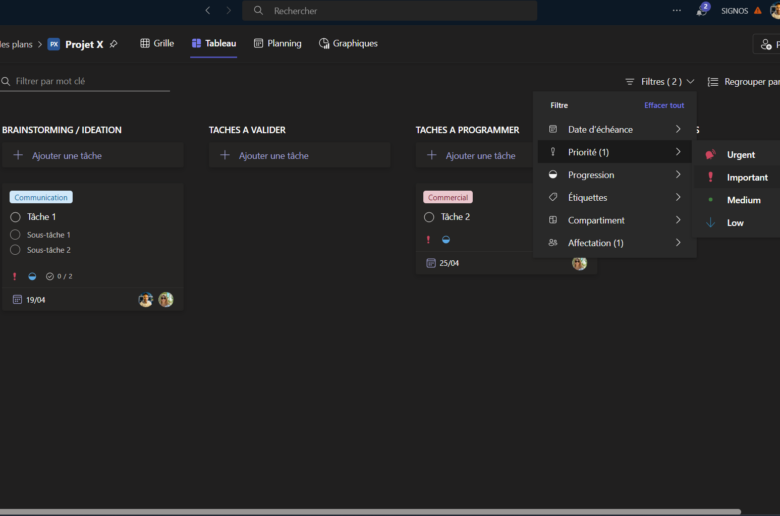Viewport: 780px width, 516px height.
Task: Click the Urgent priority bell icon
Action: pos(711,155)
